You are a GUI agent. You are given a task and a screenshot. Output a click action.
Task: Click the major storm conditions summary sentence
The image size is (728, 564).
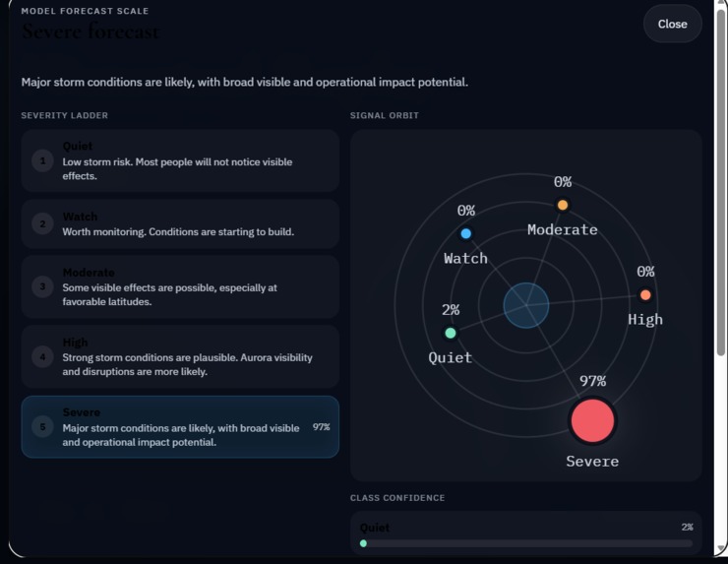[x=245, y=83]
